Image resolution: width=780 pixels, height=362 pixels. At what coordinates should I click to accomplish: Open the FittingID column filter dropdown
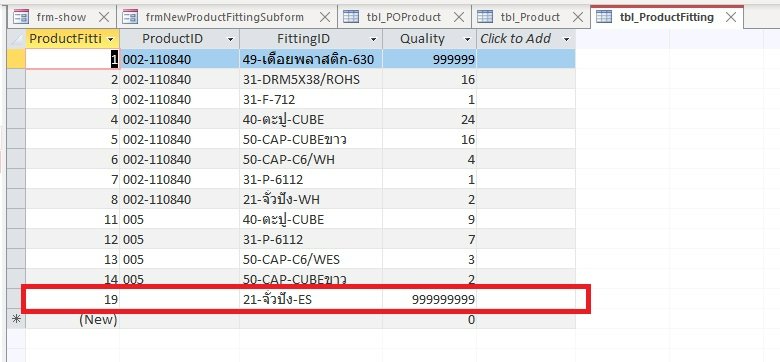pyautogui.click(x=374, y=39)
